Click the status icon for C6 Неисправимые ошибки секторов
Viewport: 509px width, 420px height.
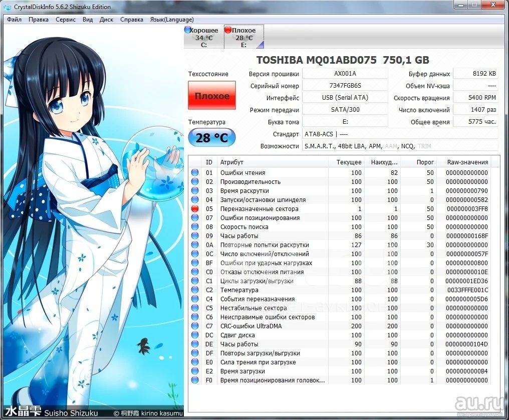(195, 317)
